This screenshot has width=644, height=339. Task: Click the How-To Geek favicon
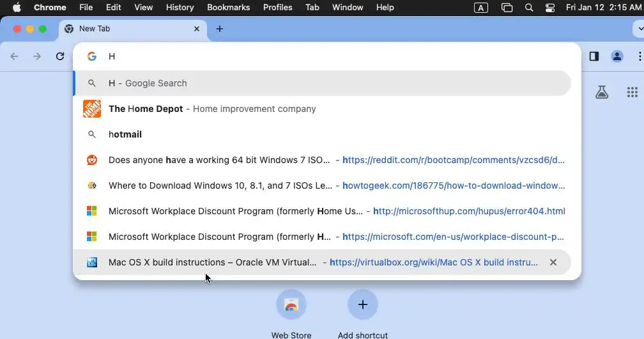click(91, 185)
